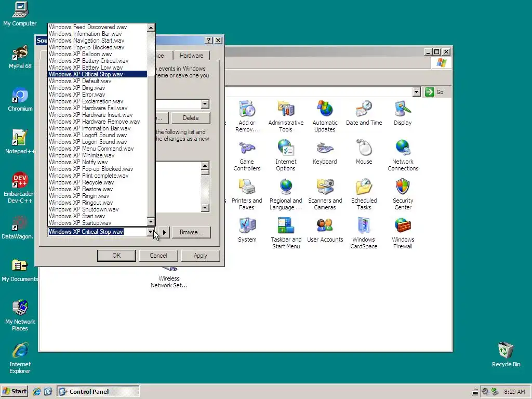
Task: Open Administrative Tools icon
Action: [286, 116]
